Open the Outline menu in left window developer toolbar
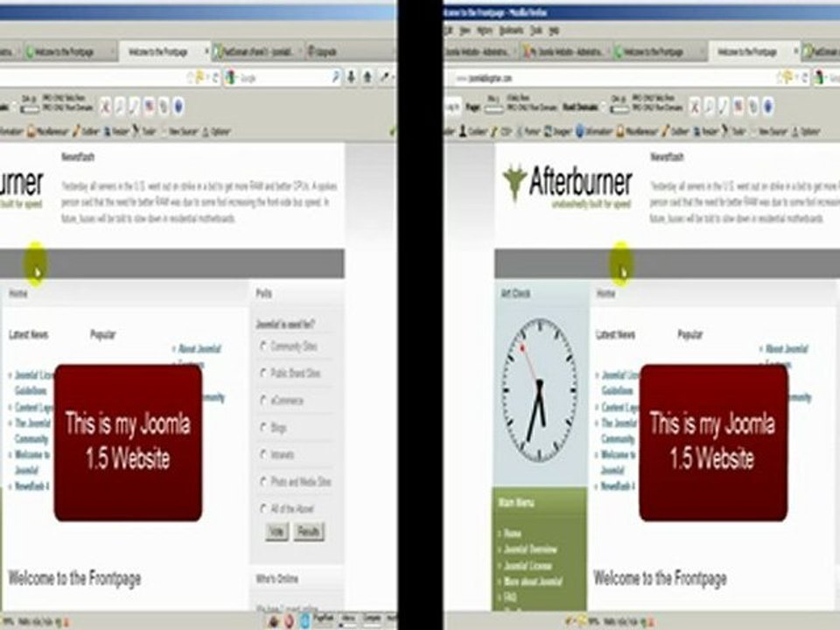Viewport: 840px width, 630px height. pos(86,131)
